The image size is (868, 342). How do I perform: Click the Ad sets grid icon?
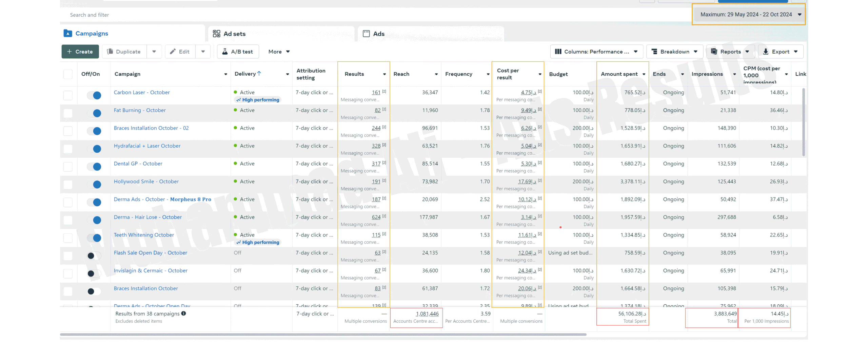(x=216, y=34)
